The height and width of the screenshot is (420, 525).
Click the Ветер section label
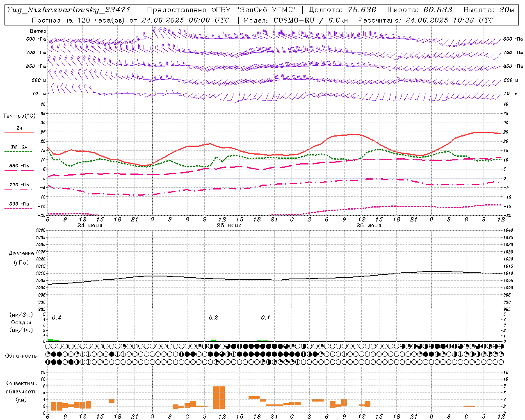38,31
